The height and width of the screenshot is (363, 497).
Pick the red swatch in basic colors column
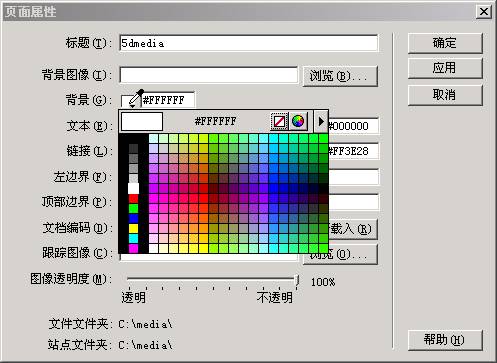click(x=133, y=199)
